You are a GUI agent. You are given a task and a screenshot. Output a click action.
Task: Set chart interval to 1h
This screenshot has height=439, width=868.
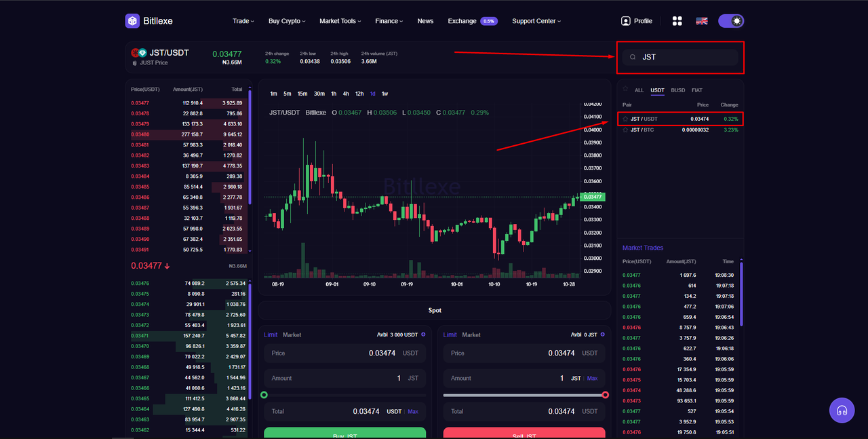pyautogui.click(x=334, y=94)
